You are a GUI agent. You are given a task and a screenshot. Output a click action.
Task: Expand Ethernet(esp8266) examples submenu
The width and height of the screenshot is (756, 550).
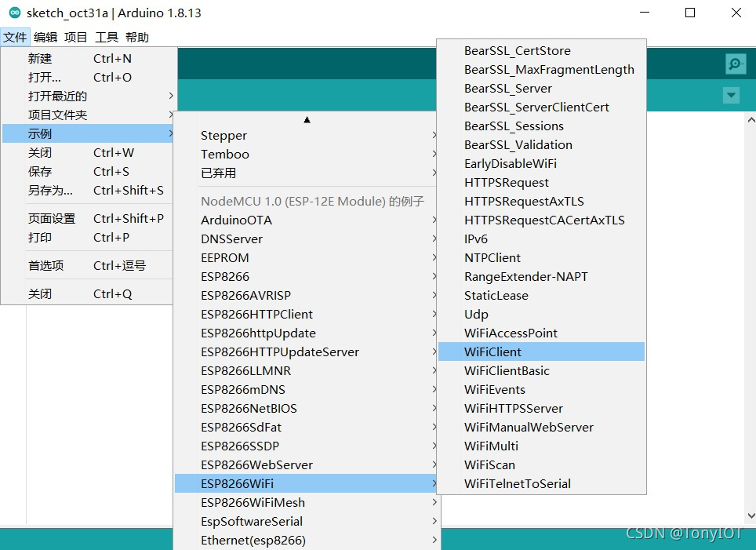pos(306,540)
